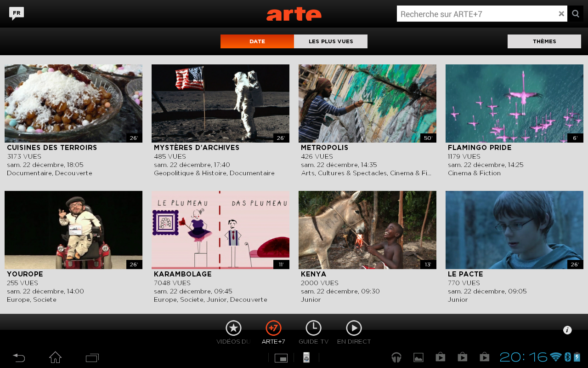Select the LE PACTE title
Screen dimensions: 588x368
click(x=465, y=274)
